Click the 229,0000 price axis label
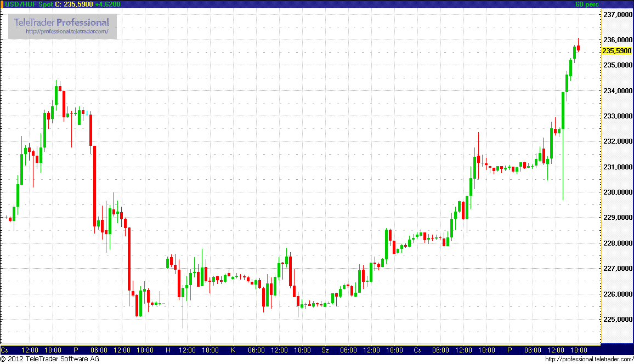Screen dimensions: 634x364 coord(618,217)
